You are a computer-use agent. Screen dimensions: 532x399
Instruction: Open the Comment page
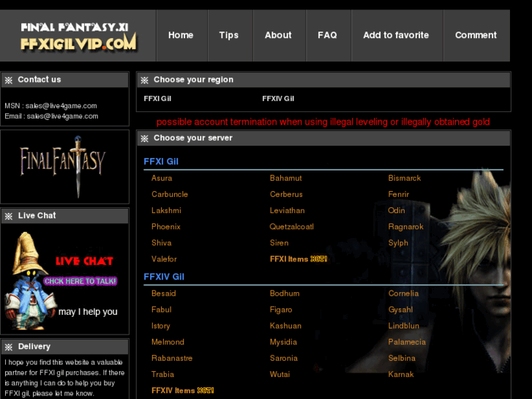476,35
